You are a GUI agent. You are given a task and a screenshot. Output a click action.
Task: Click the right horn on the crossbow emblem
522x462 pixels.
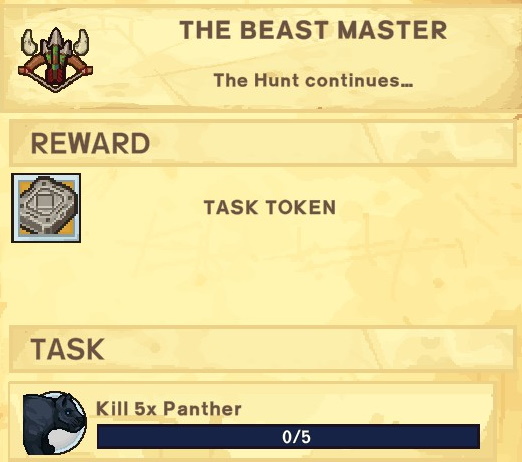pyautogui.click(x=81, y=42)
